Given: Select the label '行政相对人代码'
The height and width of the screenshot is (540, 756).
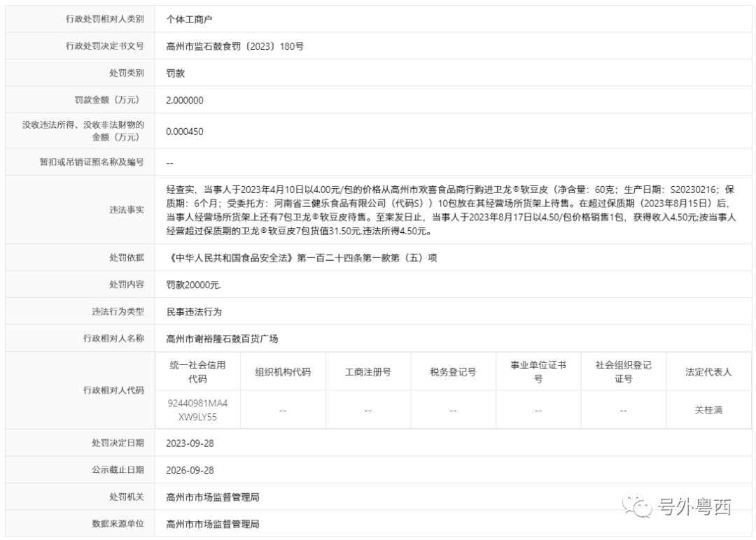Looking at the screenshot, I should pyautogui.click(x=113, y=390).
